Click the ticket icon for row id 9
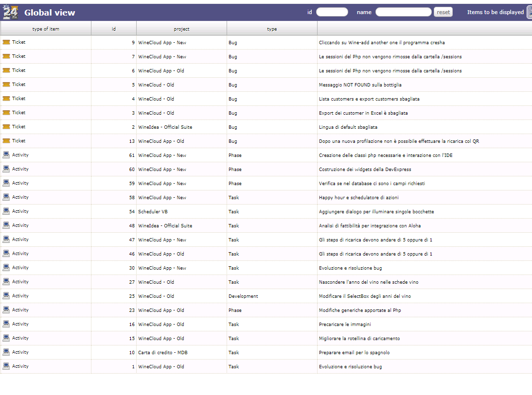 click(x=6, y=43)
